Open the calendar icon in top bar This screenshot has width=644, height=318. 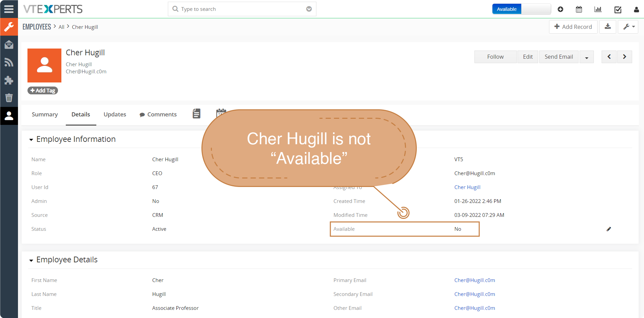(x=579, y=9)
